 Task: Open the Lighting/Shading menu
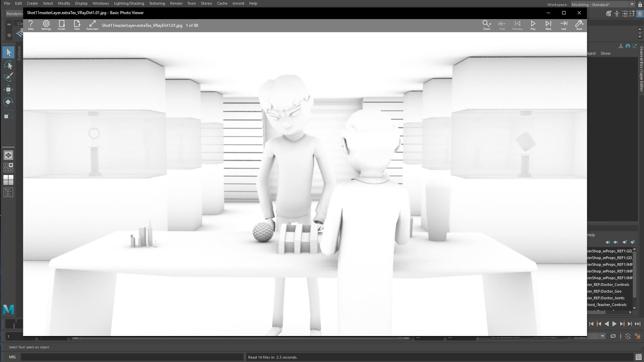point(129,3)
